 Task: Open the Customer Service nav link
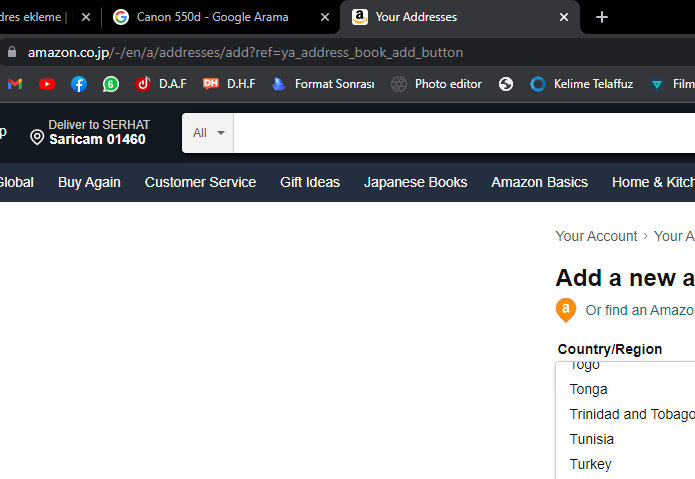(x=200, y=182)
